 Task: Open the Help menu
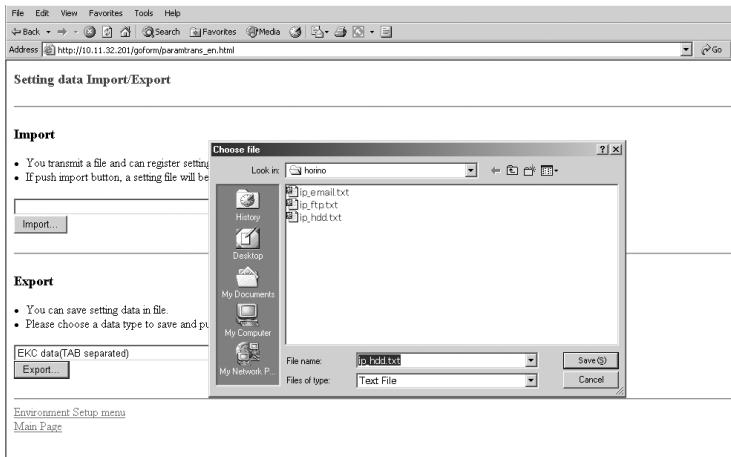[172, 13]
